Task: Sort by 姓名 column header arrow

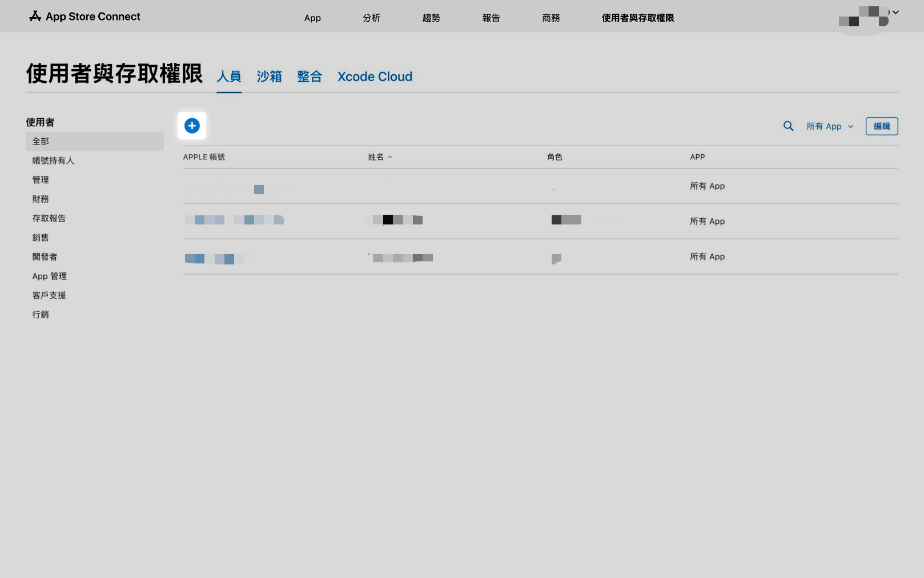Action: [389, 157]
